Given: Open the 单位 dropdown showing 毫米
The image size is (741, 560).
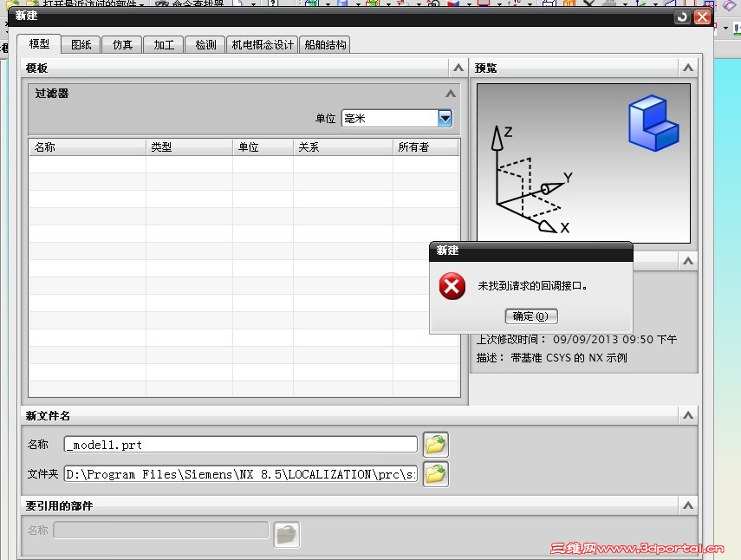Looking at the screenshot, I should coord(445,118).
